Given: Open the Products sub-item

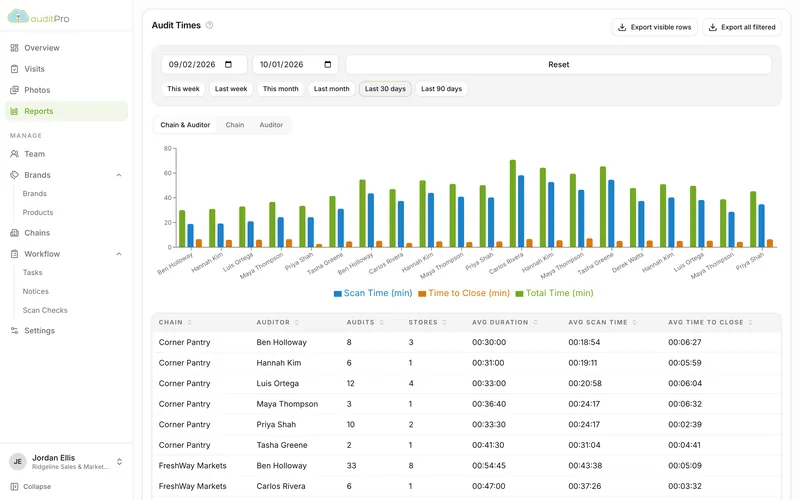Looking at the screenshot, I should point(38,213).
